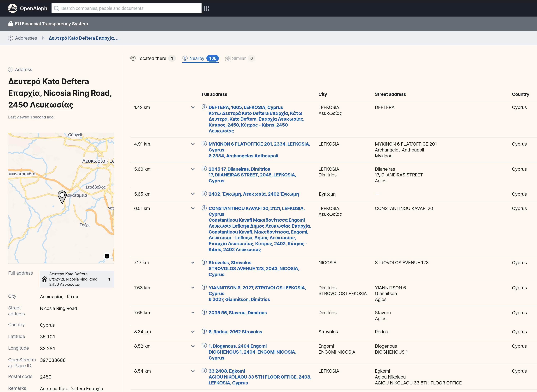537x392 pixels.
Task: Click the Addresses breadcrumb link
Action: 26,38
